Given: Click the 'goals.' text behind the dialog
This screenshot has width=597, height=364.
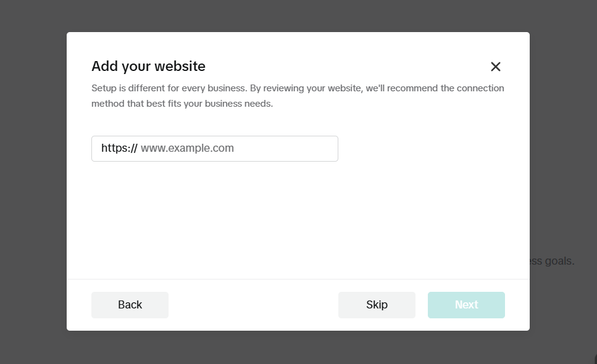Looking at the screenshot, I should click(x=559, y=261).
